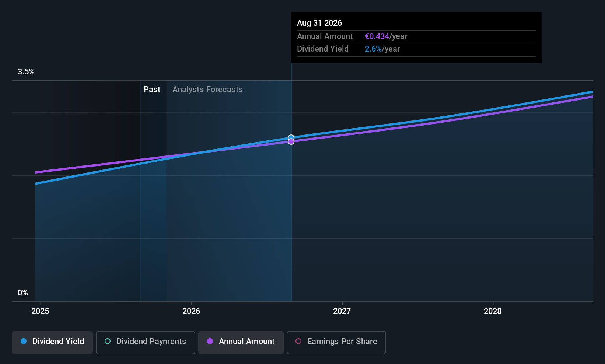Viewport: 605px width, 364px height.
Task: Select the 2025 x-axis label
Action: tap(40, 311)
